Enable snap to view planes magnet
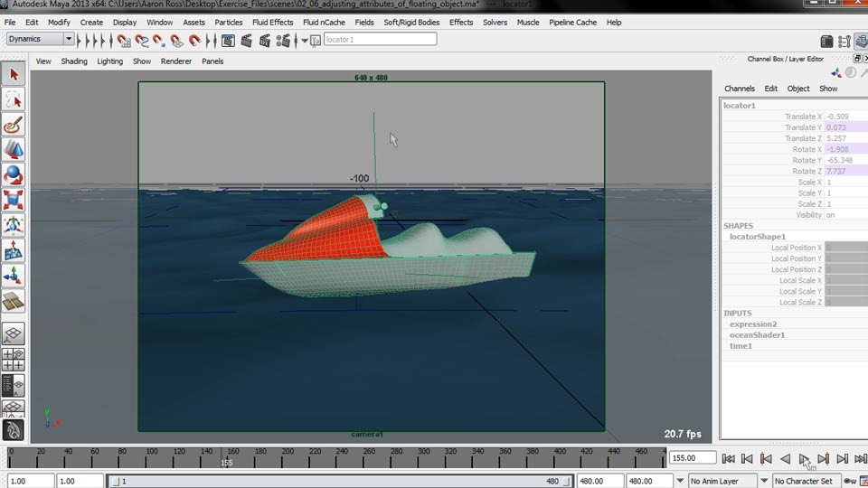 176,41
